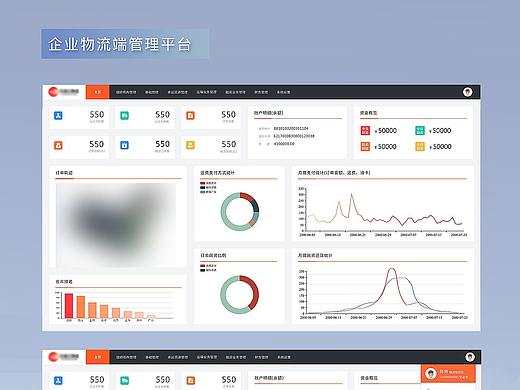Select the ¥100000.00 balance in account detail card
Viewport: 520px width, 390px height.
click(x=284, y=144)
